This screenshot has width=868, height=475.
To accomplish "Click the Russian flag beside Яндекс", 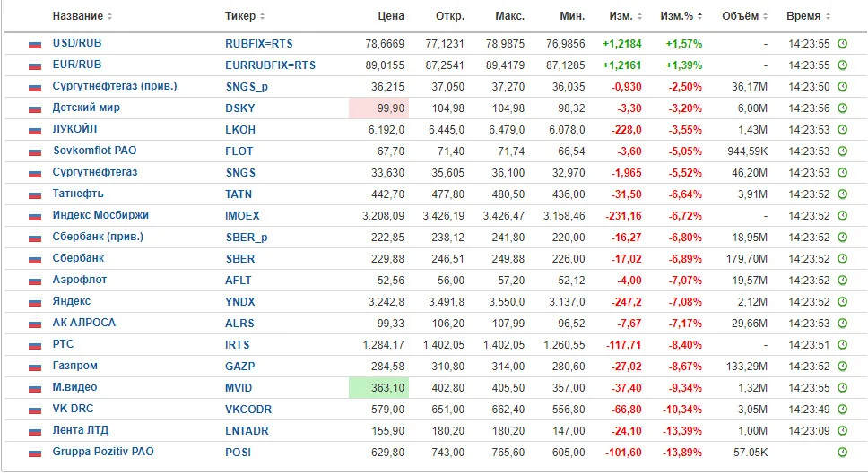I will (x=35, y=302).
